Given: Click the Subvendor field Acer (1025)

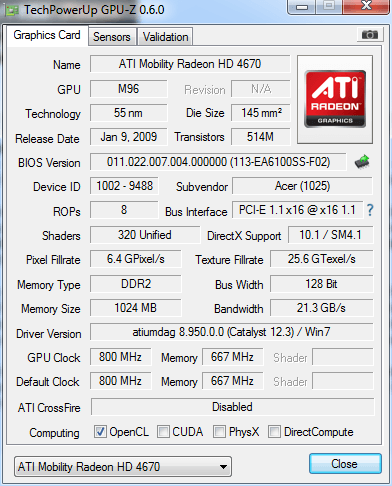Looking at the screenshot, I should point(302,186).
